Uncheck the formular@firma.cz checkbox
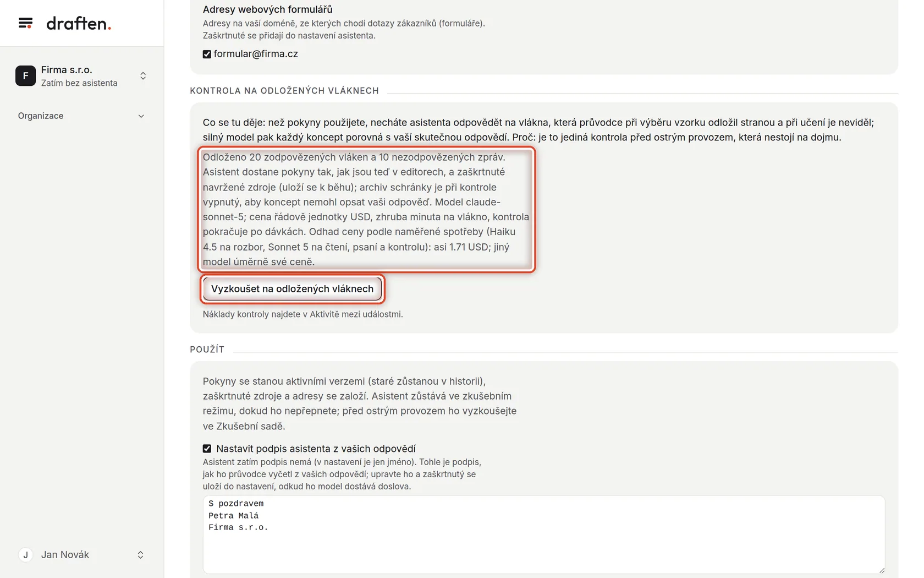 click(x=207, y=54)
